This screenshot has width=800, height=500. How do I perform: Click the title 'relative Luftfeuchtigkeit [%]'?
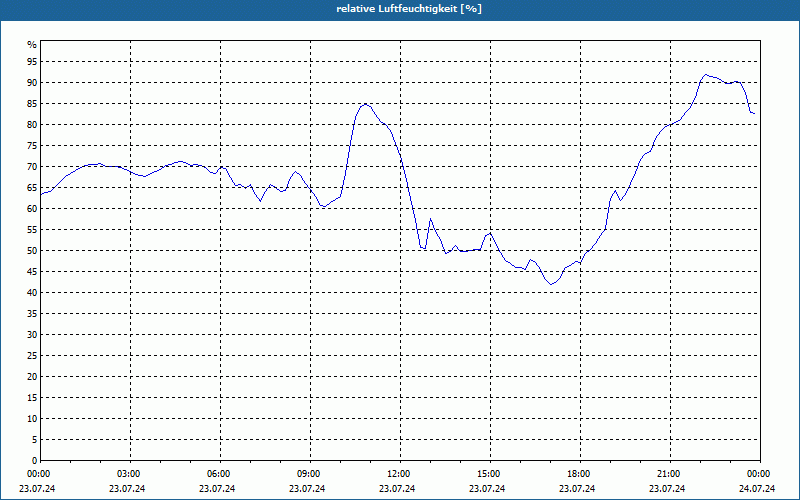point(409,9)
